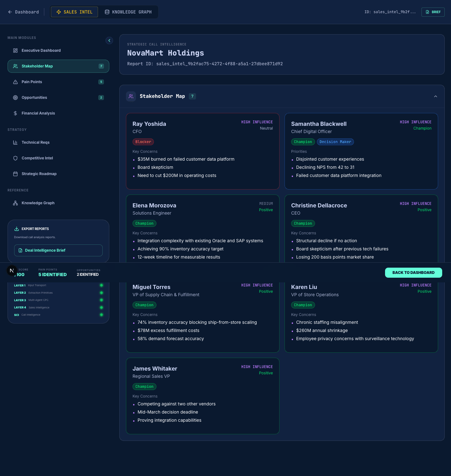451x476 pixels.
Task: Click Karen Liu's Champion tag
Action: coord(303,305)
